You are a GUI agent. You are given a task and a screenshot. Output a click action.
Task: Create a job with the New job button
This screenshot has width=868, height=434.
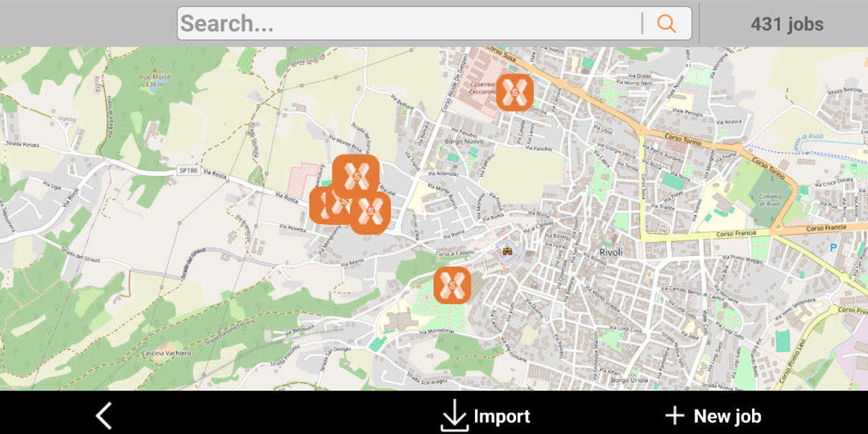tap(713, 416)
